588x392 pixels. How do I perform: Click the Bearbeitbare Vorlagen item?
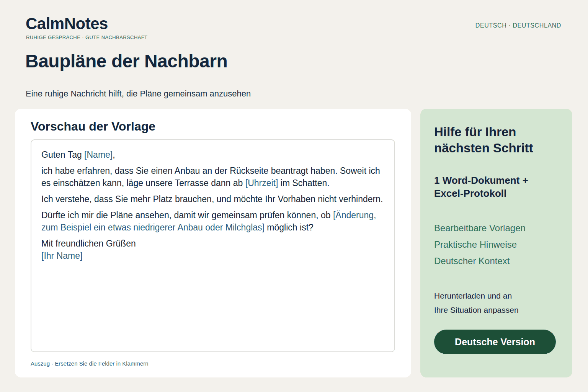click(480, 228)
